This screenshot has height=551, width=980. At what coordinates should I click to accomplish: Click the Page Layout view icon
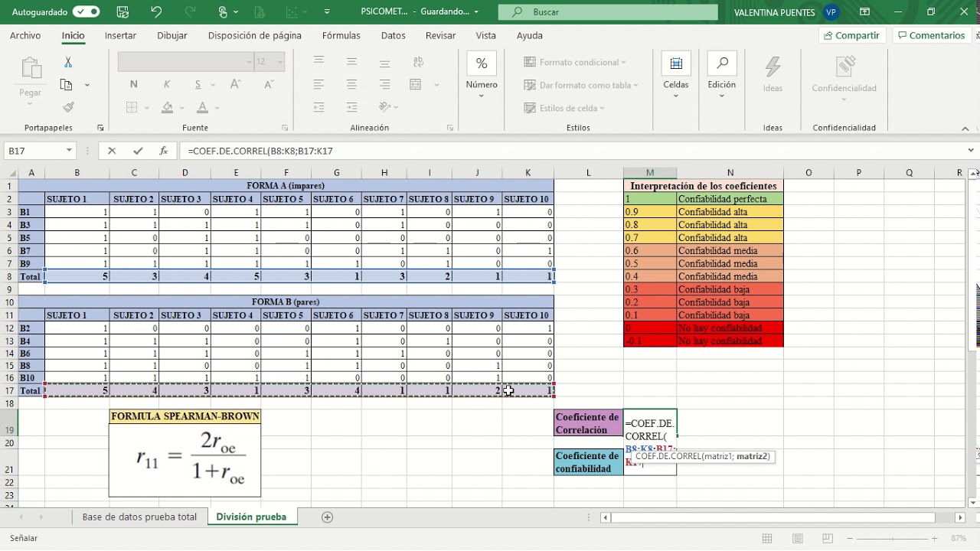click(x=797, y=539)
